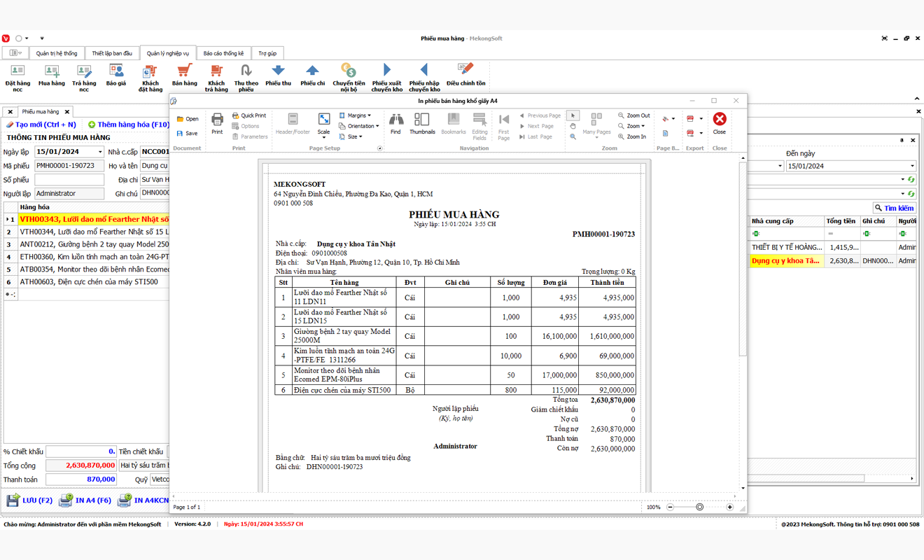Click Thêm hàng hóa (F10) button
Screen dimensions: 924x560
click(129, 125)
